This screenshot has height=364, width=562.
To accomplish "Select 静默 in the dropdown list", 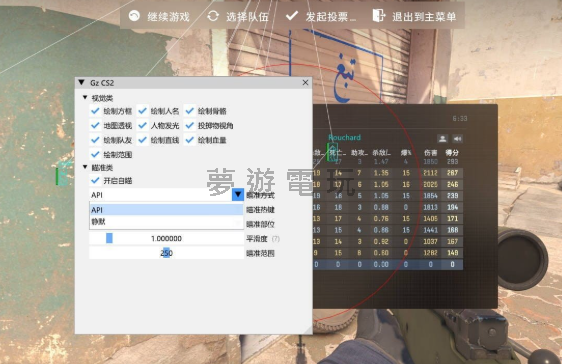I will coord(166,222).
